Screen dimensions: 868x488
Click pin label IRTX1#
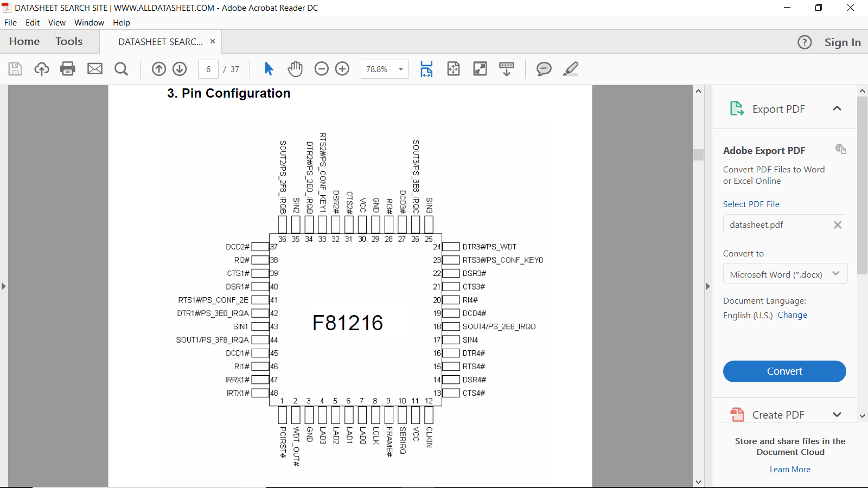pos(238,393)
